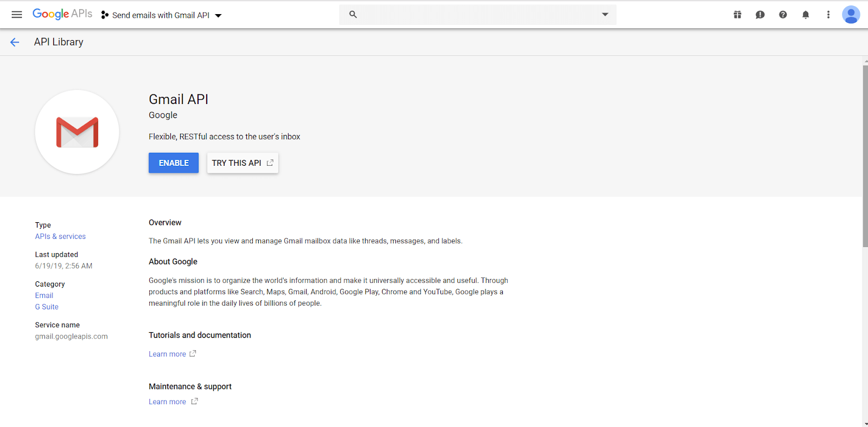This screenshot has width=868, height=427.
Task: Open the main navigation hamburger menu
Action: click(17, 15)
